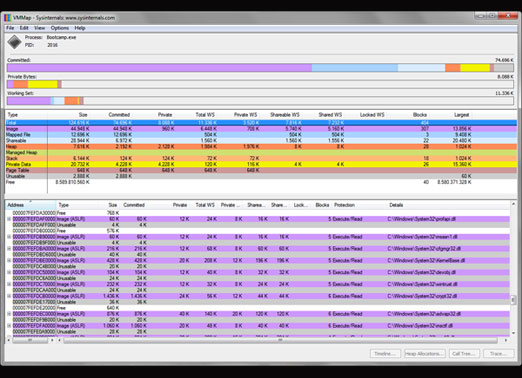
Task: Expand the profapi.dll image row
Action: (x=9, y=219)
